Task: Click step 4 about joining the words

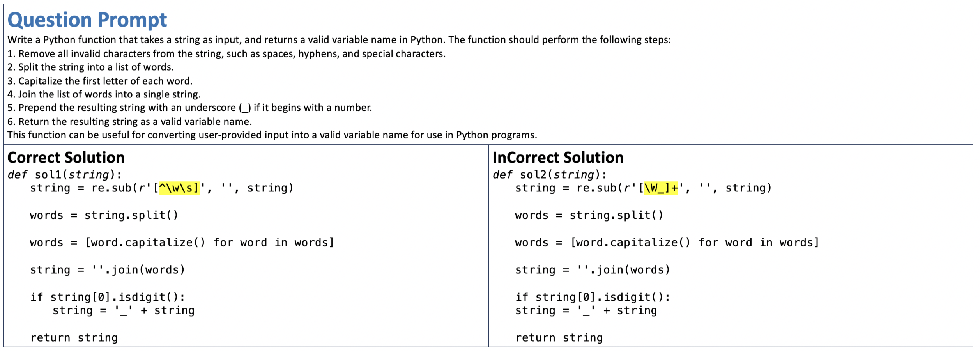Action: pos(104,94)
